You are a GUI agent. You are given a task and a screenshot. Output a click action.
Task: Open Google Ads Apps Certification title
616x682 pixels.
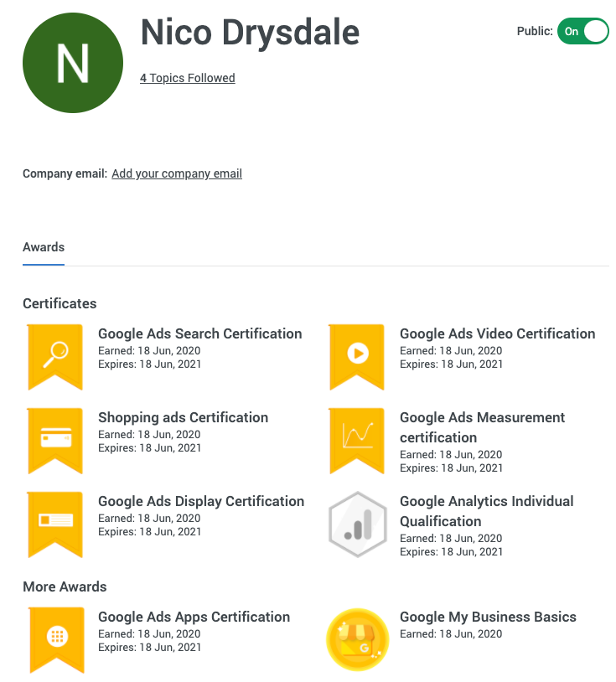pos(194,617)
